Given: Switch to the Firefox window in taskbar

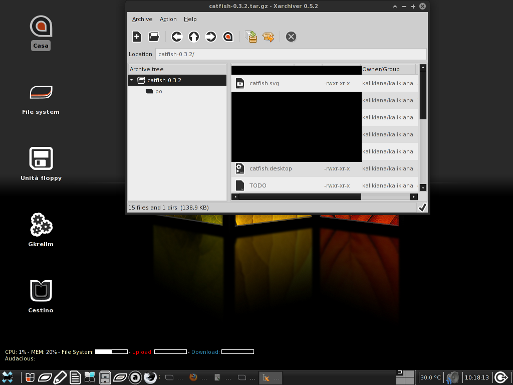Looking at the screenshot, I should click(x=197, y=377).
